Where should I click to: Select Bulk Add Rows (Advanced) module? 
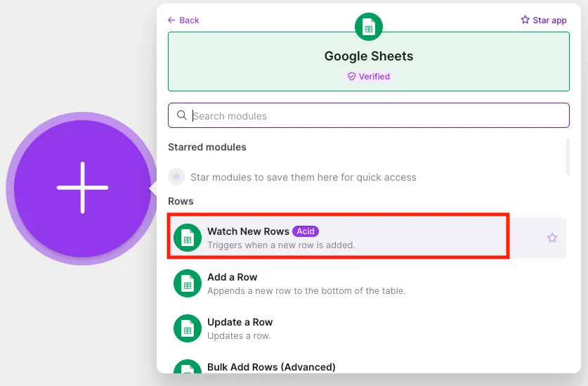pyautogui.click(x=367, y=365)
